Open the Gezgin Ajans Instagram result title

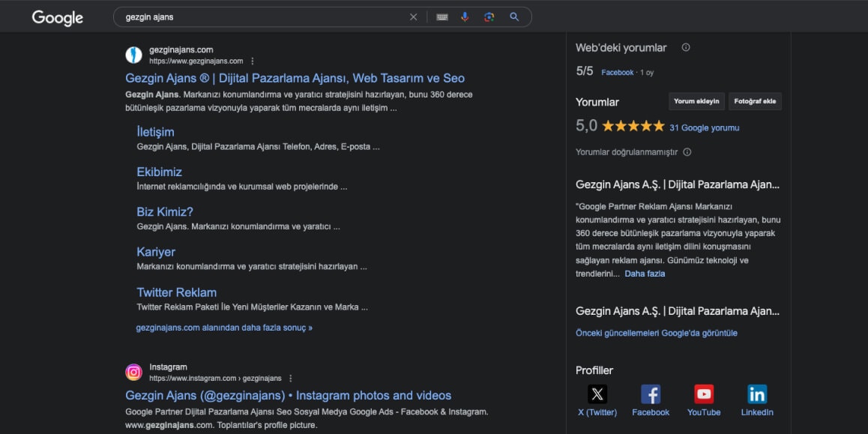(289, 395)
